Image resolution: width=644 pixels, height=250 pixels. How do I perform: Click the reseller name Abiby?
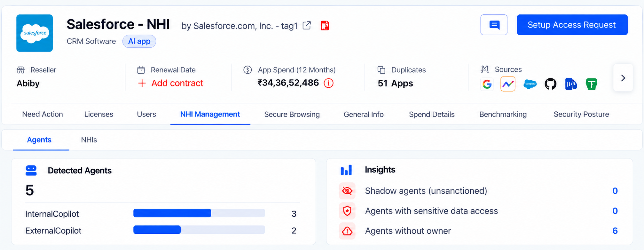coord(28,84)
